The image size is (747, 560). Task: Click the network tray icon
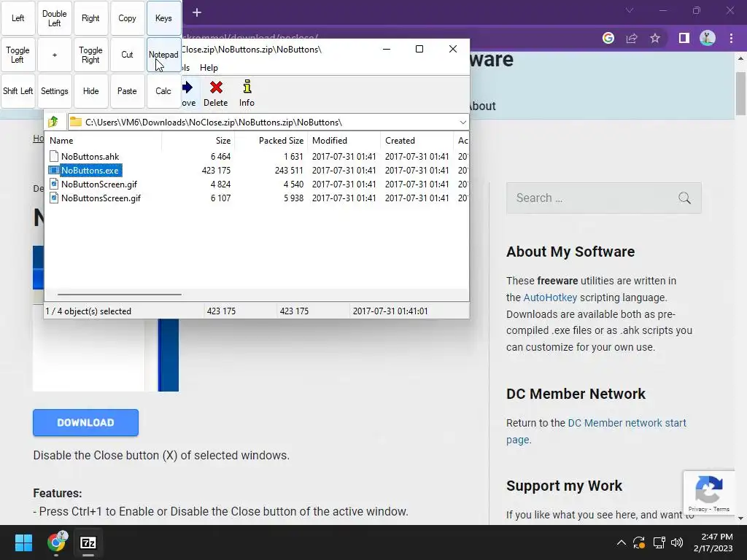click(x=659, y=542)
